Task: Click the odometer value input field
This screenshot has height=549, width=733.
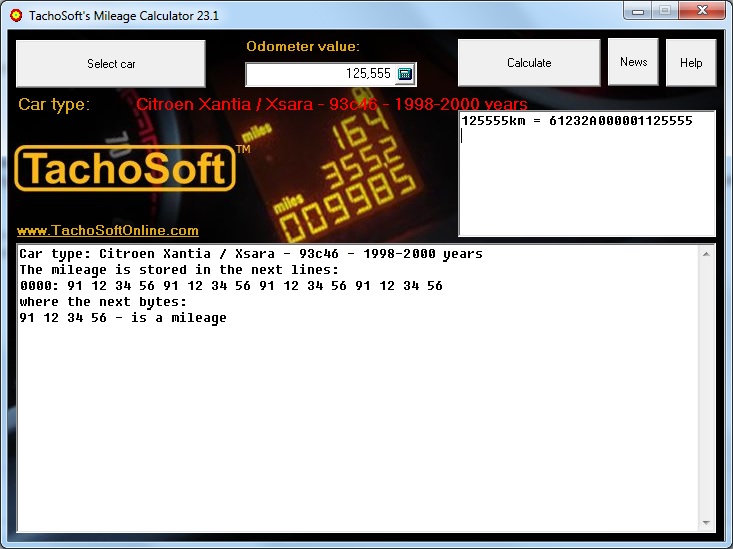Action: tap(320, 74)
